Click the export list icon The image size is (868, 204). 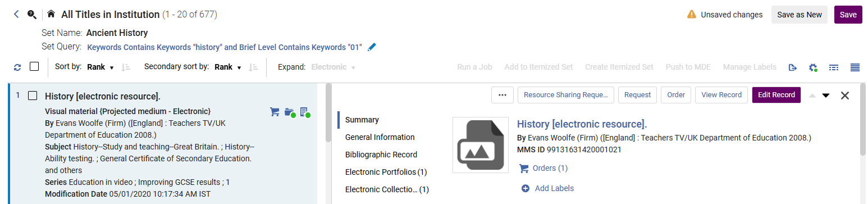click(x=793, y=67)
